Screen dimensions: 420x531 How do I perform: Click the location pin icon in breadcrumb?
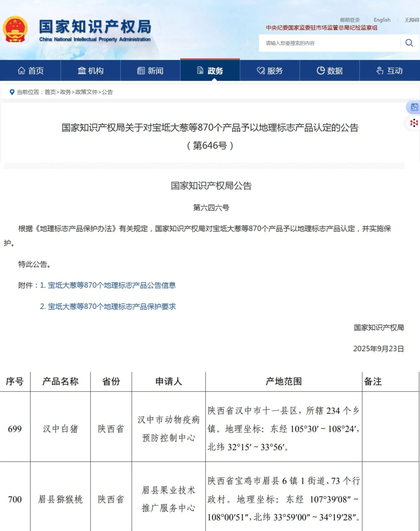click(12, 92)
